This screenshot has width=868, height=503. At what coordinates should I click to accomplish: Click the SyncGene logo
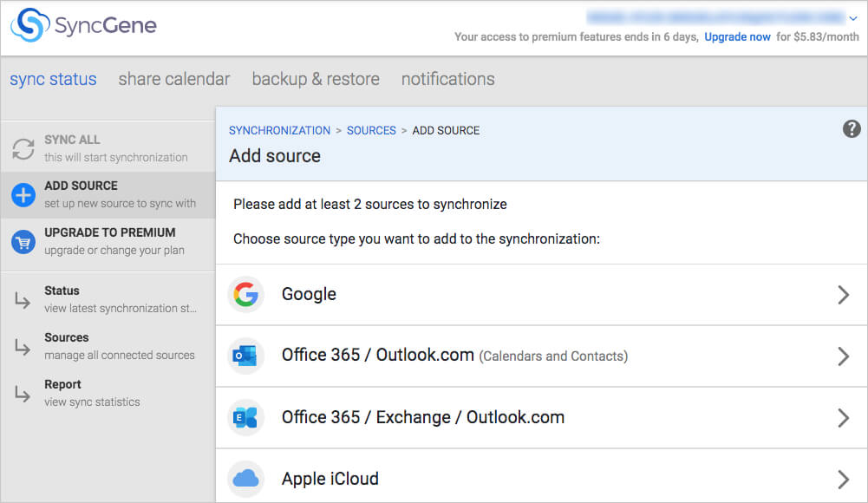(x=83, y=25)
